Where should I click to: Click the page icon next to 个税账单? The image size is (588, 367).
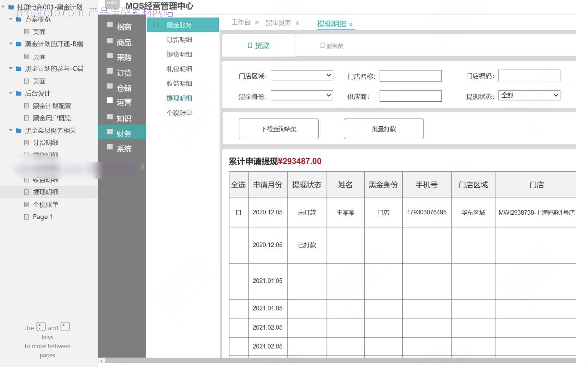point(27,204)
